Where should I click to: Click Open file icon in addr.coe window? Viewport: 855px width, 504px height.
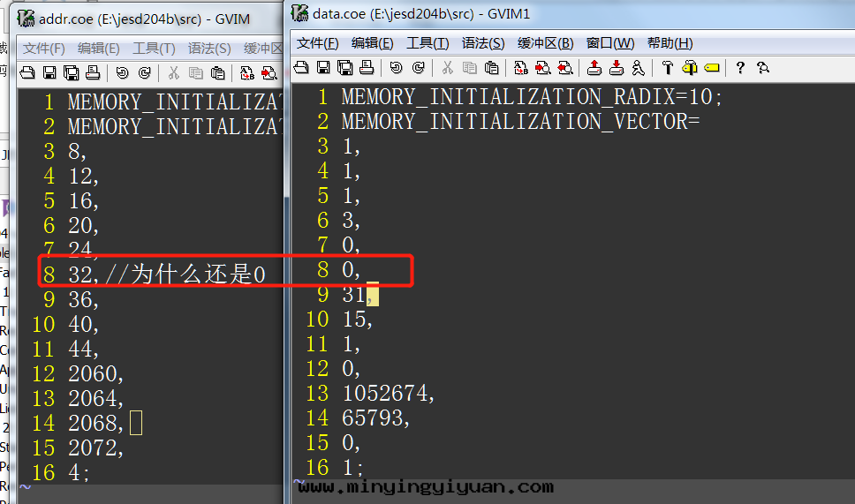[x=27, y=73]
